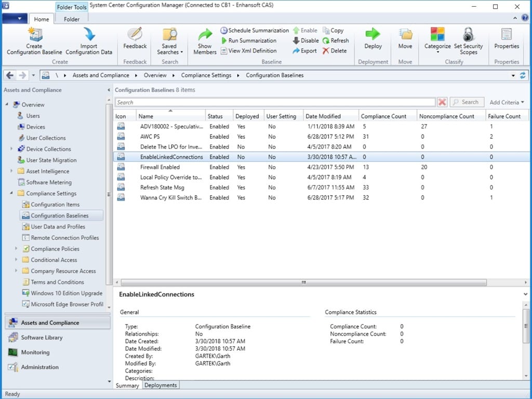Export the selected baseline
Screen dimensions: 532x399
(x=304, y=50)
